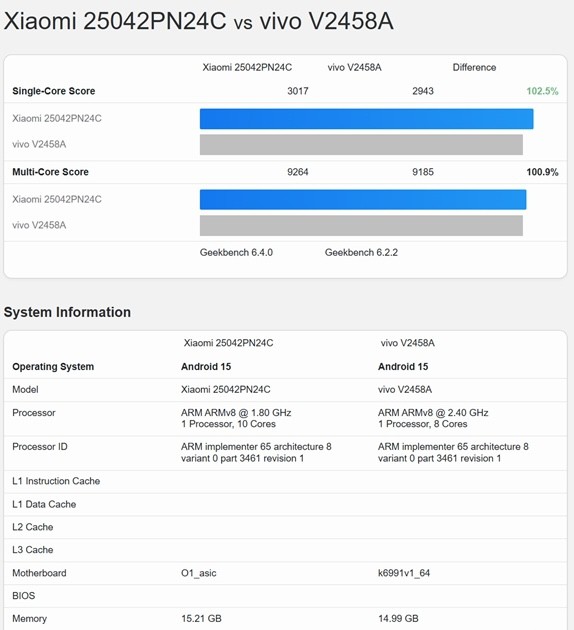Click the L3 Cache row label
The height and width of the screenshot is (630, 574).
click(33, 550)
